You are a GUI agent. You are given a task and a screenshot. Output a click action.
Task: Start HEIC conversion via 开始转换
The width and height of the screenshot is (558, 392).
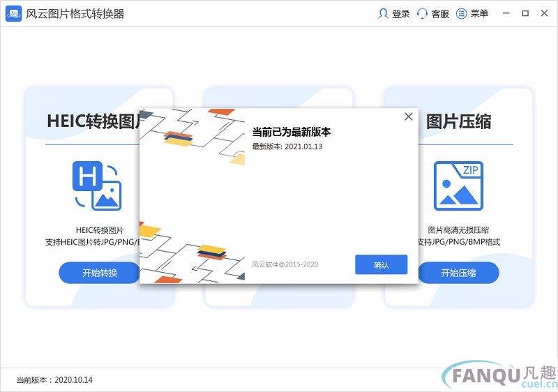(99, 273)
